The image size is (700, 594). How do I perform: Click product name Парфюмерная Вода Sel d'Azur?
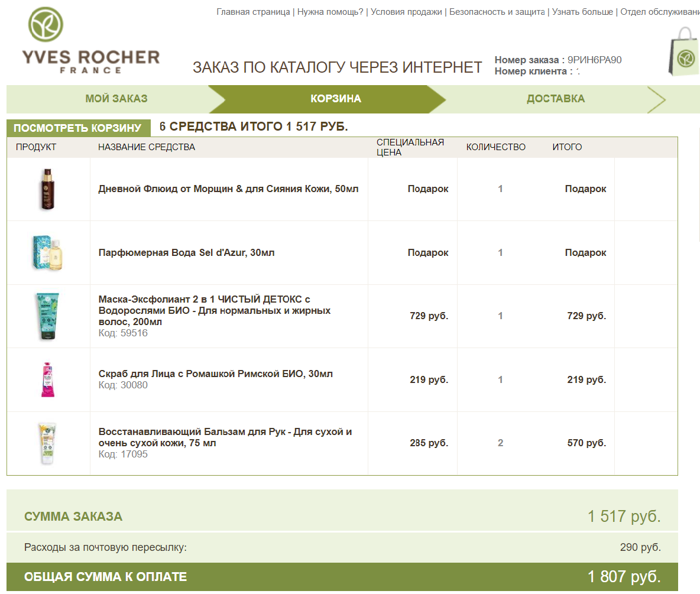[186, 252]
